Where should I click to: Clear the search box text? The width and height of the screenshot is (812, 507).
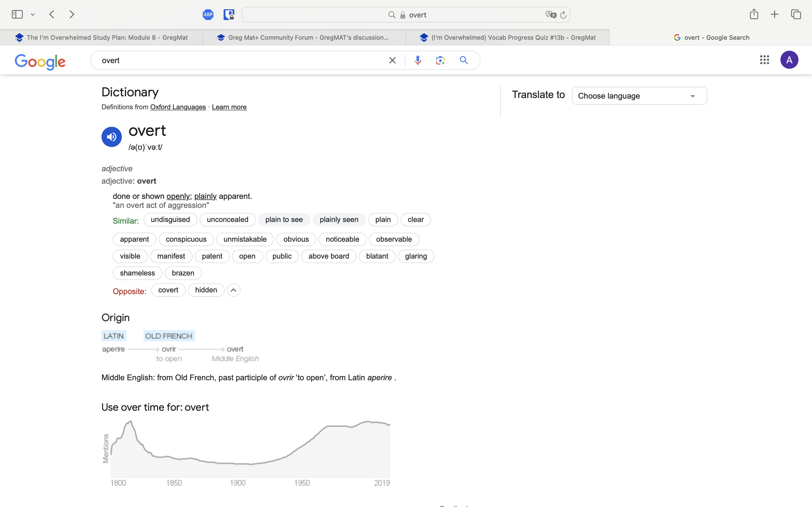pos(392,60)
